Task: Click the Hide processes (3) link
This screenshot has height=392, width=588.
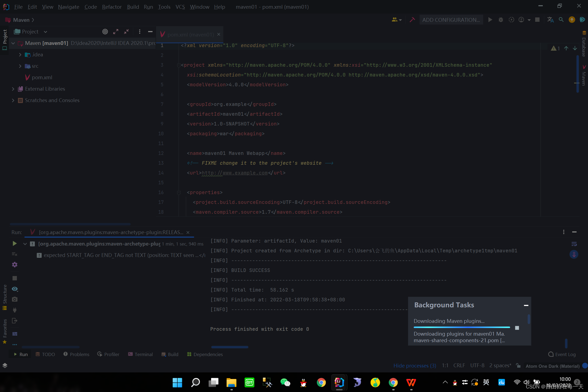Action: click(x=414, y=365)
